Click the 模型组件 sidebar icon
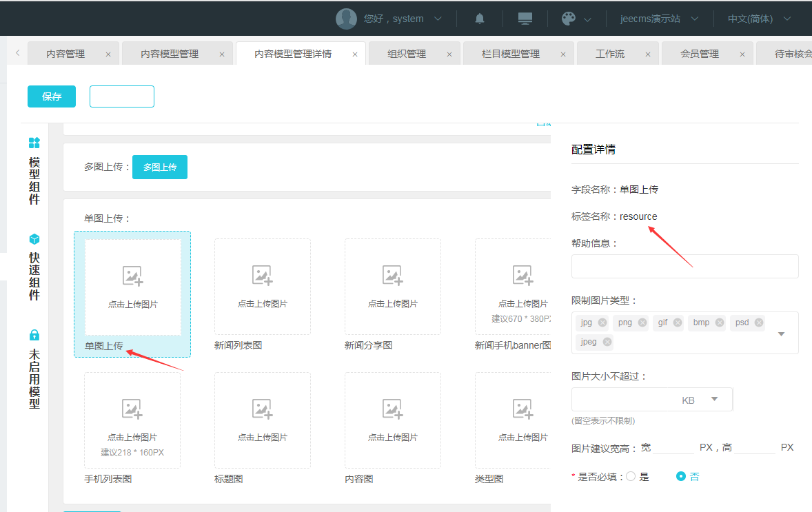The height and width of the screenshot is (512, 812). tap(34, 143)
